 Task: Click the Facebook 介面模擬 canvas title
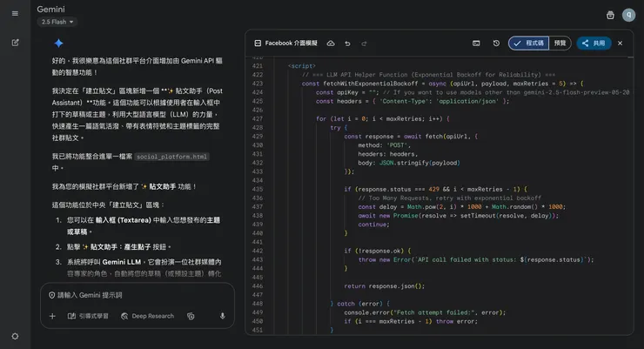click(x=291, y=44)
